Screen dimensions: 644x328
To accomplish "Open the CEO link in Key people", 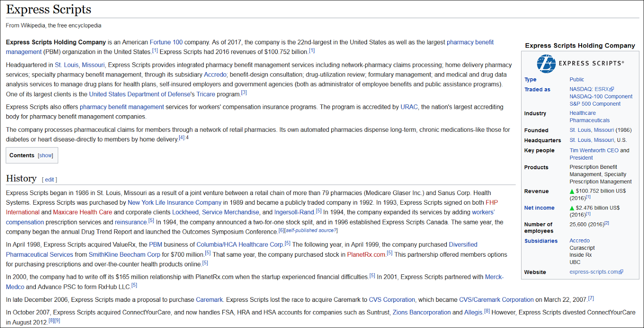I will (x=613, y=150).
